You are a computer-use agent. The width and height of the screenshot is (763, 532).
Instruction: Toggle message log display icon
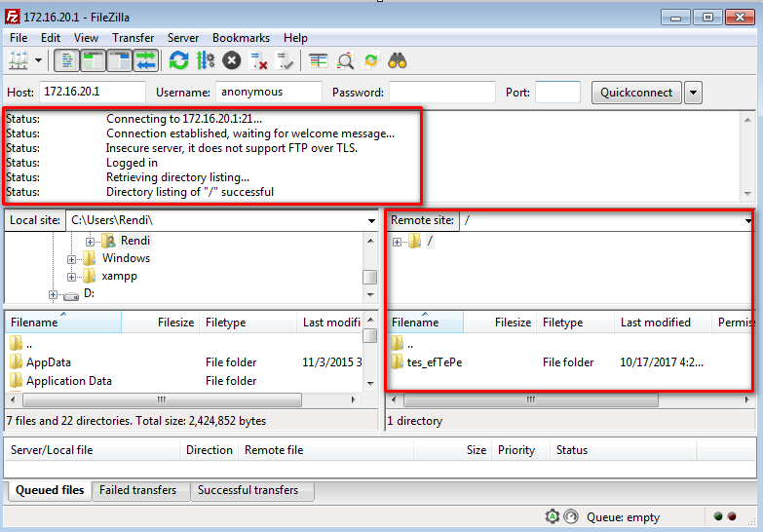[66, 60]
